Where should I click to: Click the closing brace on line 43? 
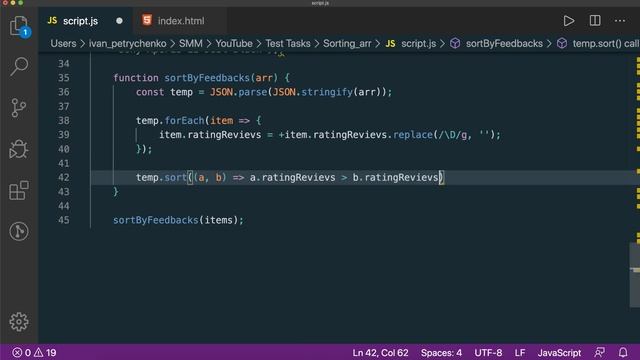(x=116, y=191)
